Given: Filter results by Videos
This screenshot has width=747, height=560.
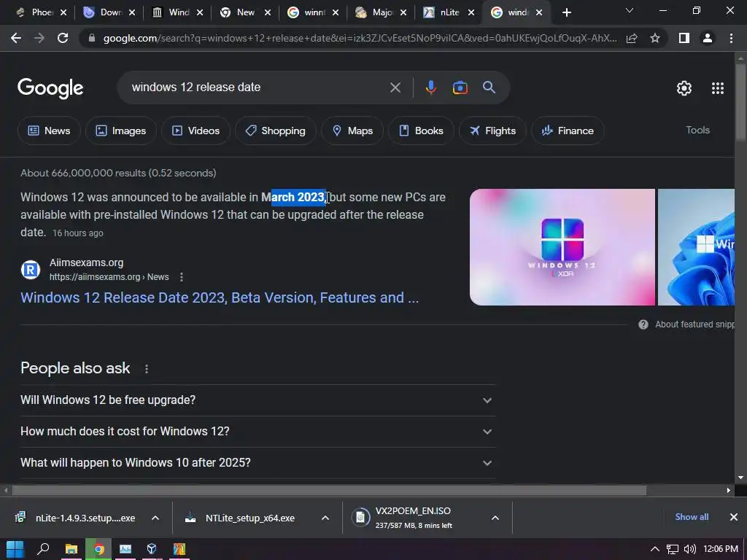Looking at the screenshot, I should [196, 131].
